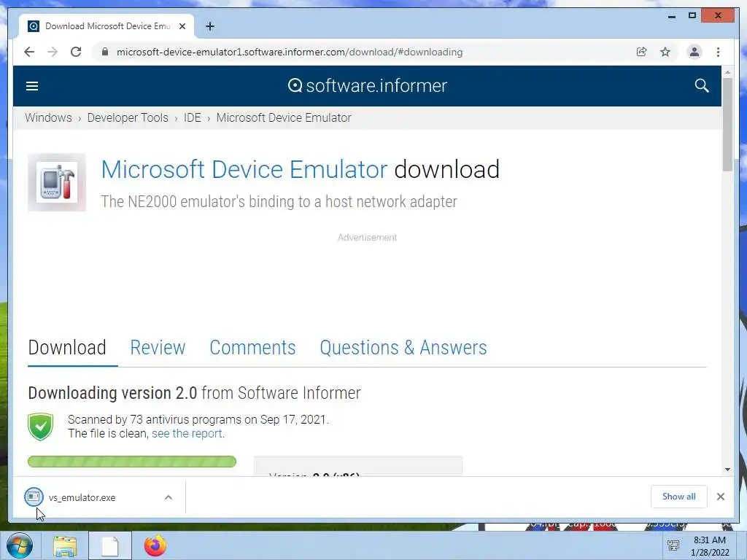Screen dimensions: 747x560
Task: Click the site search magnifier icon
Action: point(701,86)
